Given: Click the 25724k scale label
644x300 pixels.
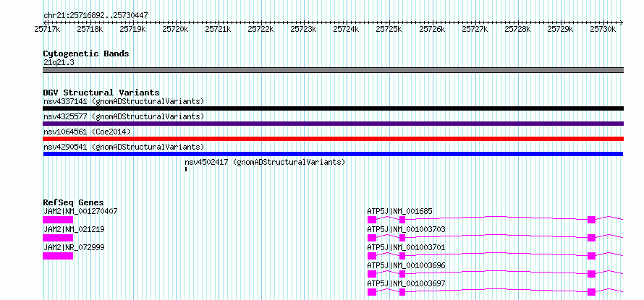Looking at the screenshot, I should [346, 29].
